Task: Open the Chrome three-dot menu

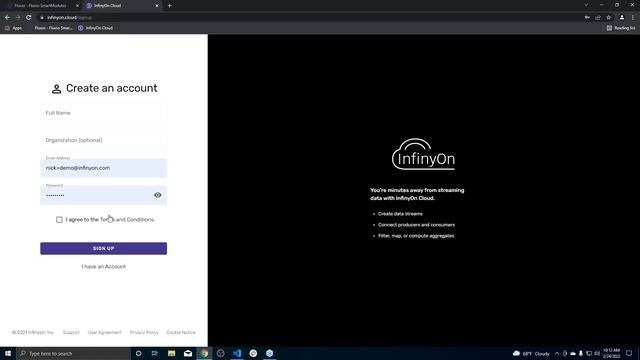Action: coord(633,18)
